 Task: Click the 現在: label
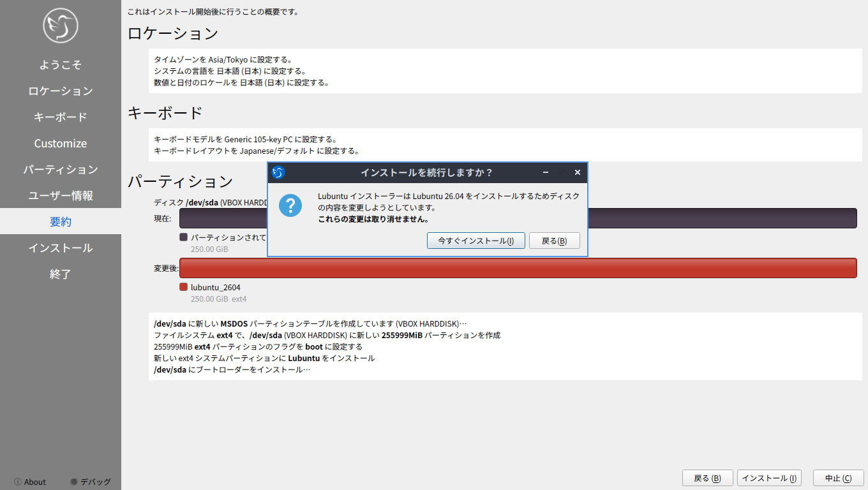click(162, 218)
